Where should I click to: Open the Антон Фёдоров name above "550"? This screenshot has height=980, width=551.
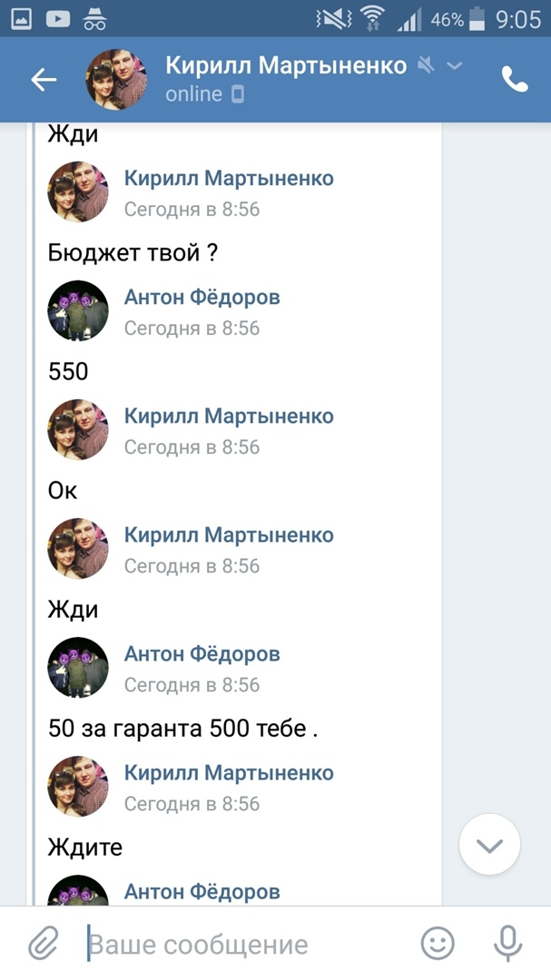point(202,297)
